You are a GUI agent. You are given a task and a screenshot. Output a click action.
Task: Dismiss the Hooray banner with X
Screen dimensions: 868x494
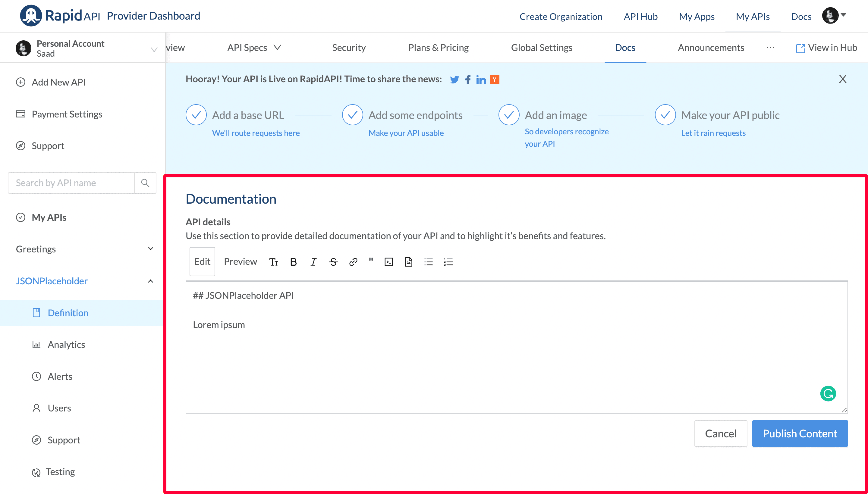[x=843, y=79]
